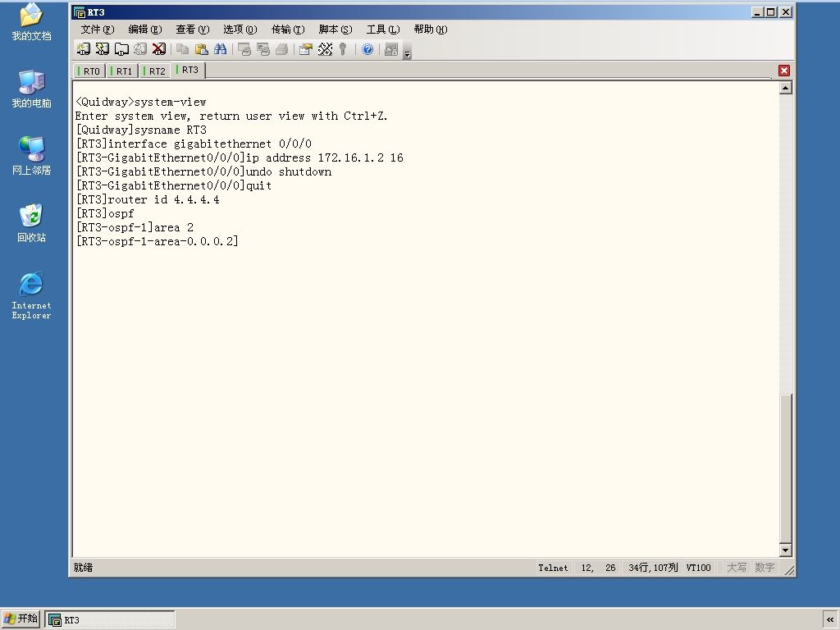Click the Keymap Editor icon
840x630 pixels.
(325, 49)
